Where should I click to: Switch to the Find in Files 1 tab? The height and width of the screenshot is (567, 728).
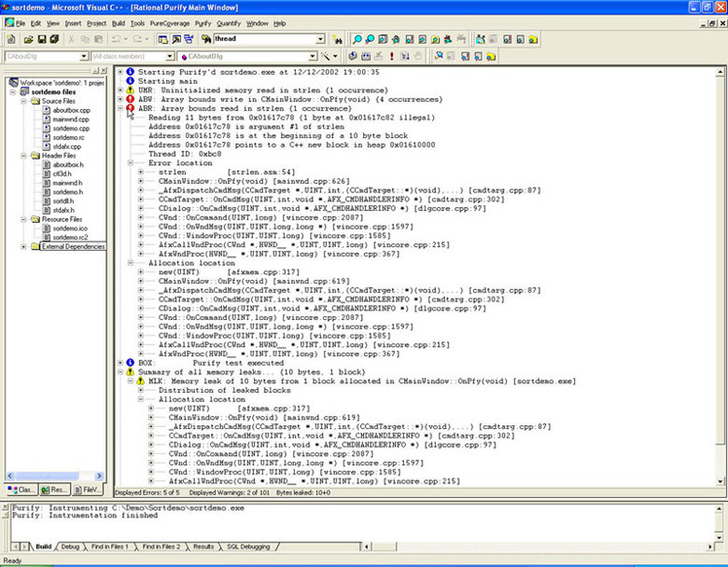coord(110,546)
